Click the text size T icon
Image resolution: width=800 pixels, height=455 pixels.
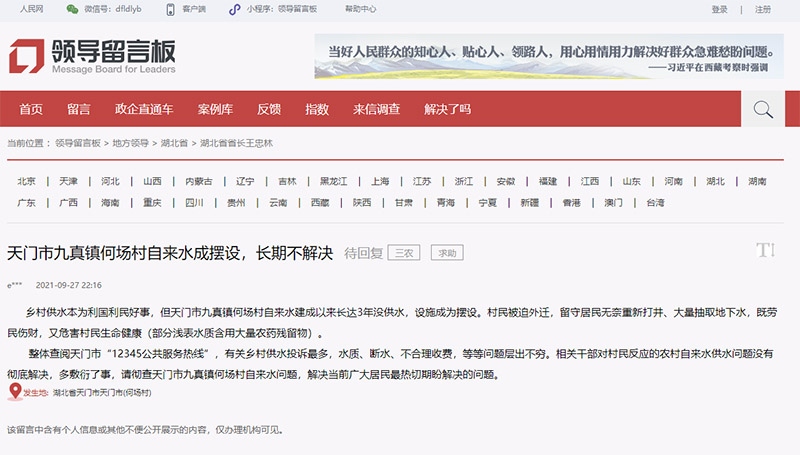765,250
